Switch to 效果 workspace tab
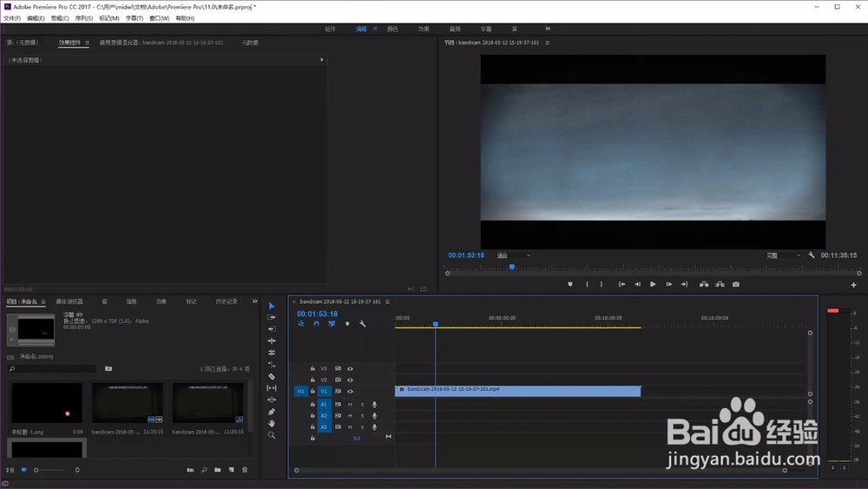The height and width of the screenshot is (489, 868). [424, 29]
